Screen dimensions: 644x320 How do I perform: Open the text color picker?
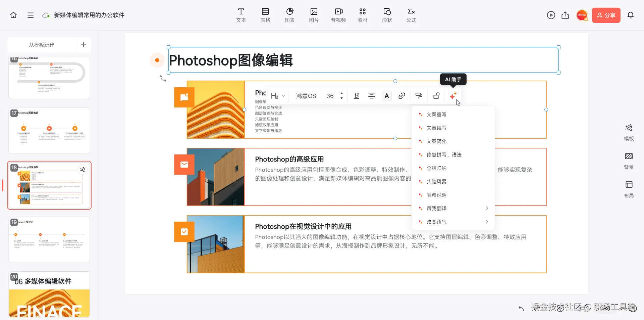[x=387, y=96]
